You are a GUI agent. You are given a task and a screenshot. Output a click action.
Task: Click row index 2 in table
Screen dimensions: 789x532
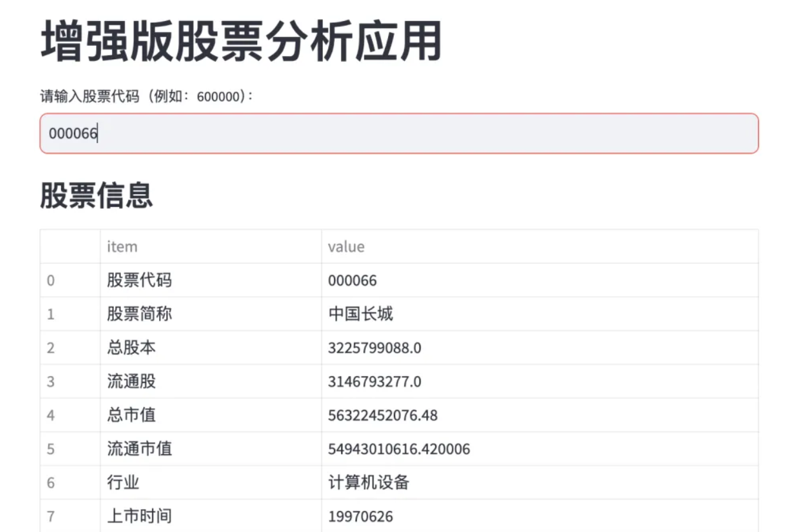pos(70,347)
